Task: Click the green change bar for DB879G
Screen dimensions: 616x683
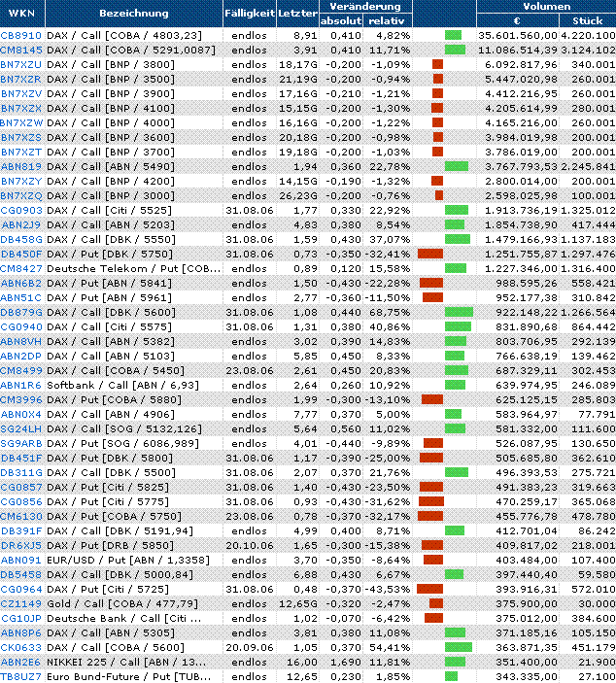Action: click(x=459, y=312)
